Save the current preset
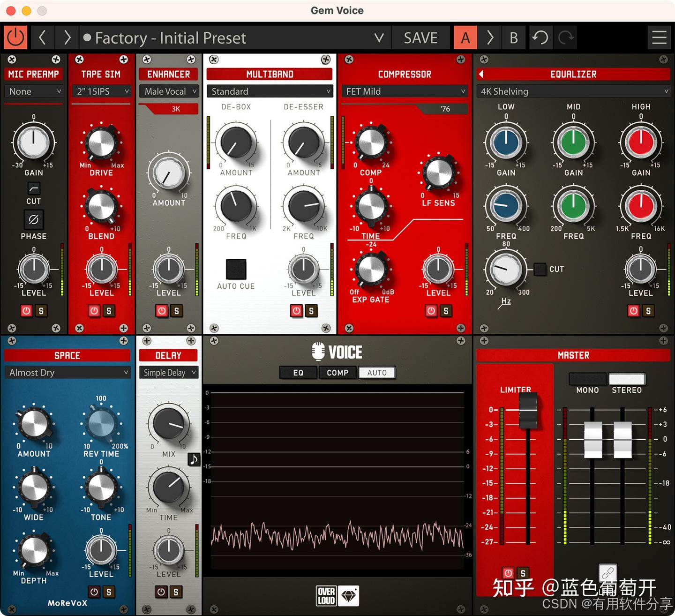Image resolution: width=675 pixels, height=616 pixels. [x=420, y=38]
